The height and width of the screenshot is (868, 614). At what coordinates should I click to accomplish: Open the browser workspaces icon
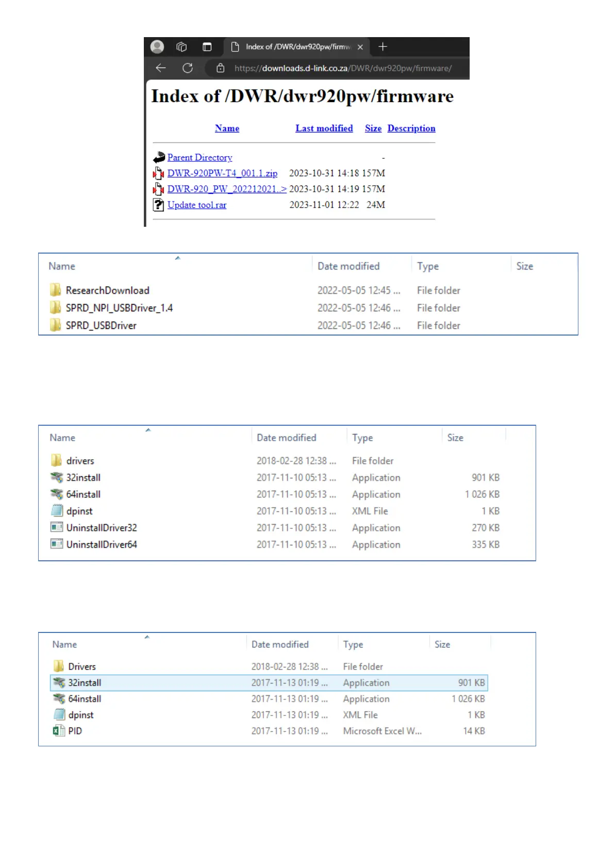pos(181,47)
